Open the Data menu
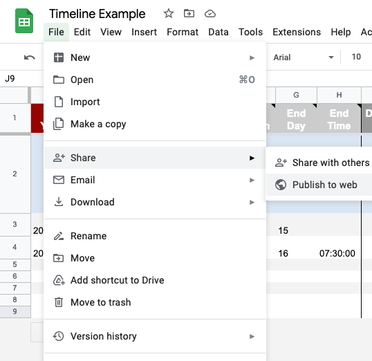The height and width of the screenshot is (361, 372). 218,32
